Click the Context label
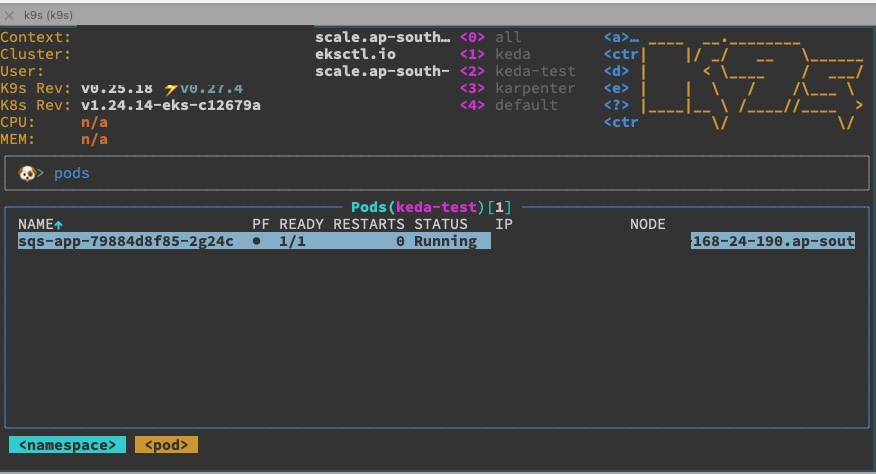This screenshot has height=474, width=876. (x=36, y=37)
